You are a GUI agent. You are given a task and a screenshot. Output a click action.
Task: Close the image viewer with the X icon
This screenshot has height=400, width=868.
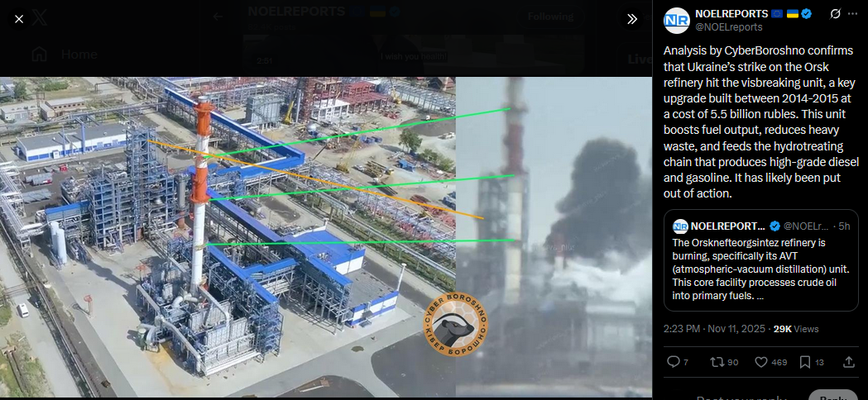tap(19, 19)
